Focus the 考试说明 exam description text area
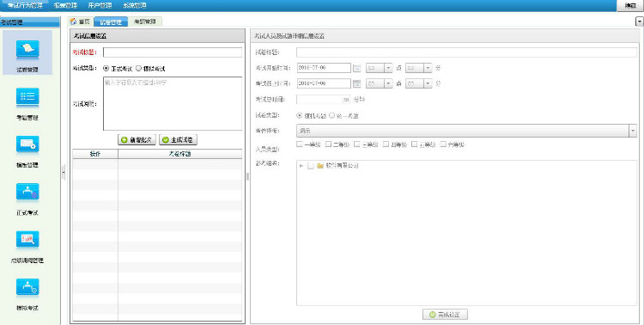 (173, 104)
